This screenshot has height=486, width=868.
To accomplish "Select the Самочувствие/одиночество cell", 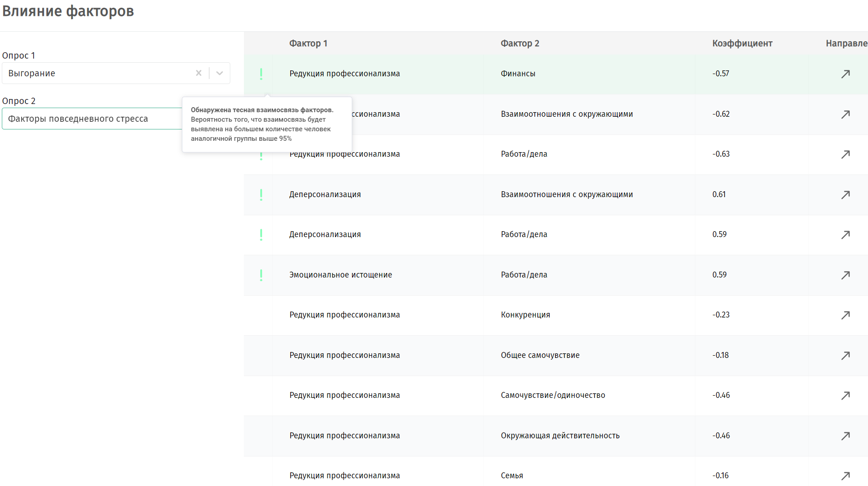I will 553,395.
